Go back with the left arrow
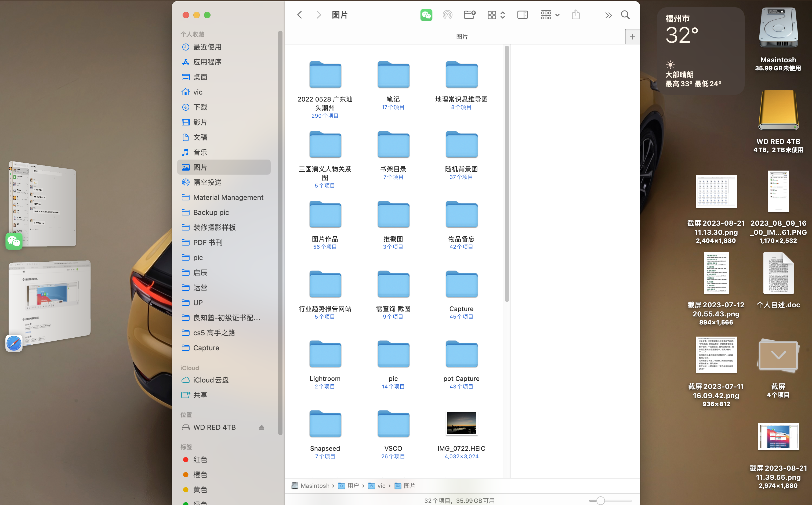 pyautogui.click(x=299, y=15)
